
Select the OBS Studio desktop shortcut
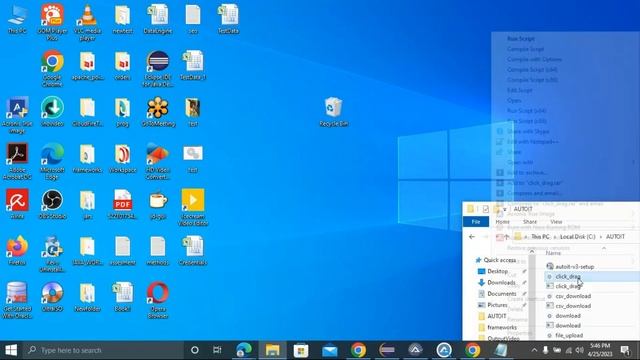click(x=52, y=204)
